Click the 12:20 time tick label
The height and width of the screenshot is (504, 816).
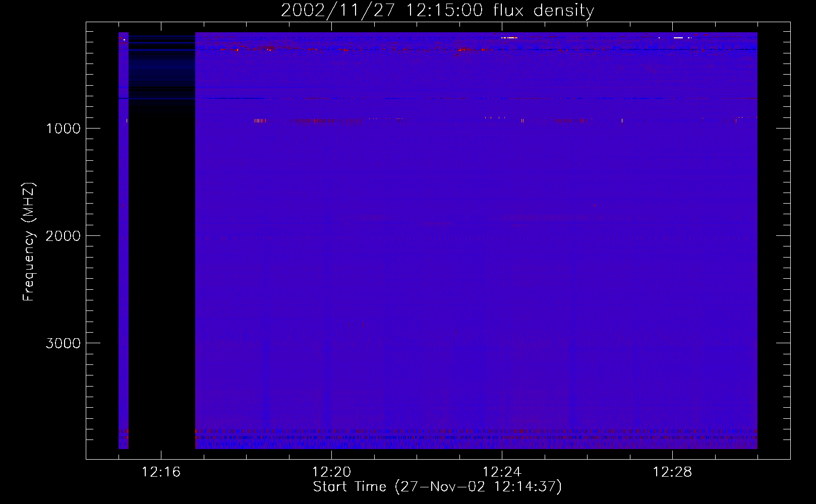(331, 472)
